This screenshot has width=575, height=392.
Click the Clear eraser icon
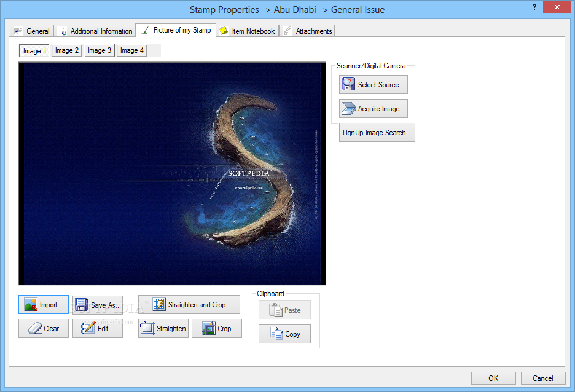coord(35,328)
